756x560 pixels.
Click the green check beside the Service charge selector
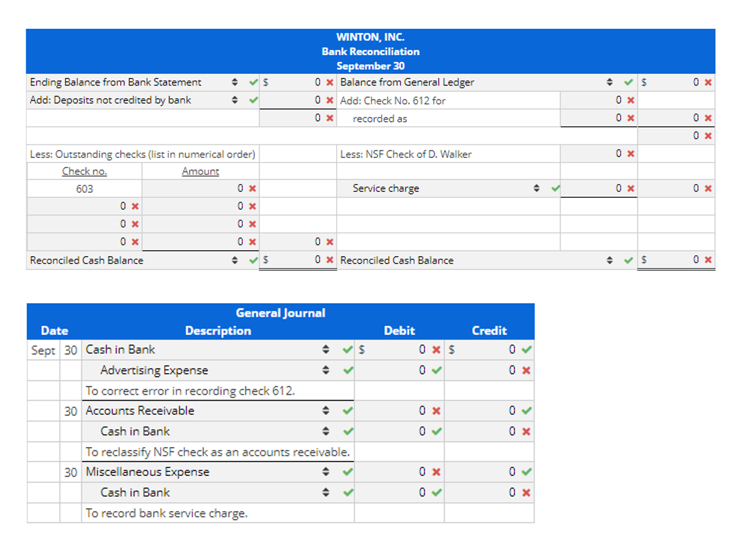point(555,188)
